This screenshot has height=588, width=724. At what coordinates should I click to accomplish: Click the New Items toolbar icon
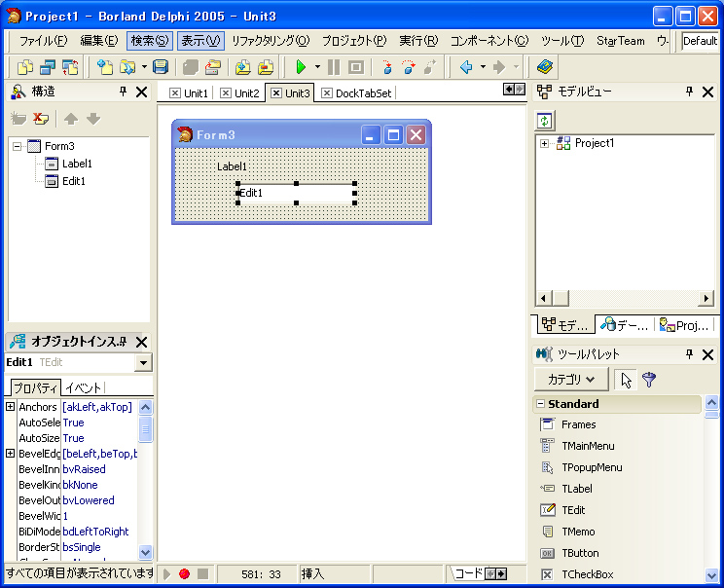[105, 67]
